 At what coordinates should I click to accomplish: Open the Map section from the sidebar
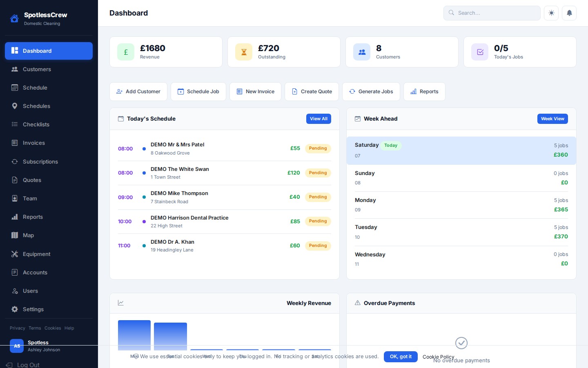click(29, 235)
